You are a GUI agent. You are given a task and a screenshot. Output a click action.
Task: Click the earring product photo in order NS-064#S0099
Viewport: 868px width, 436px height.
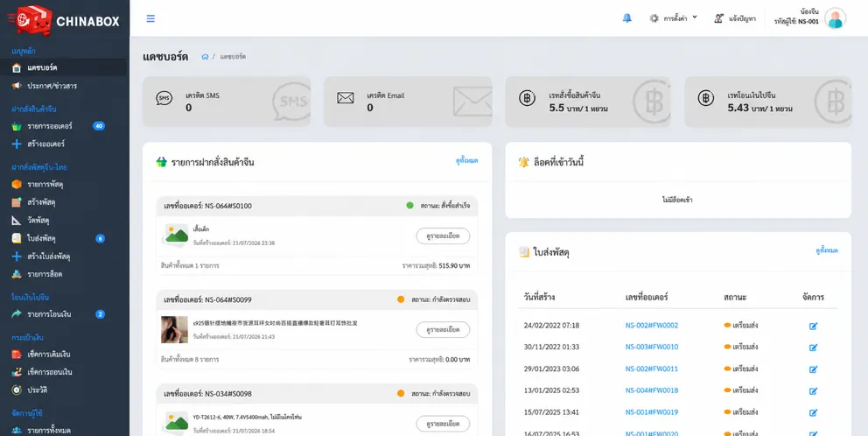coord(174,330)
